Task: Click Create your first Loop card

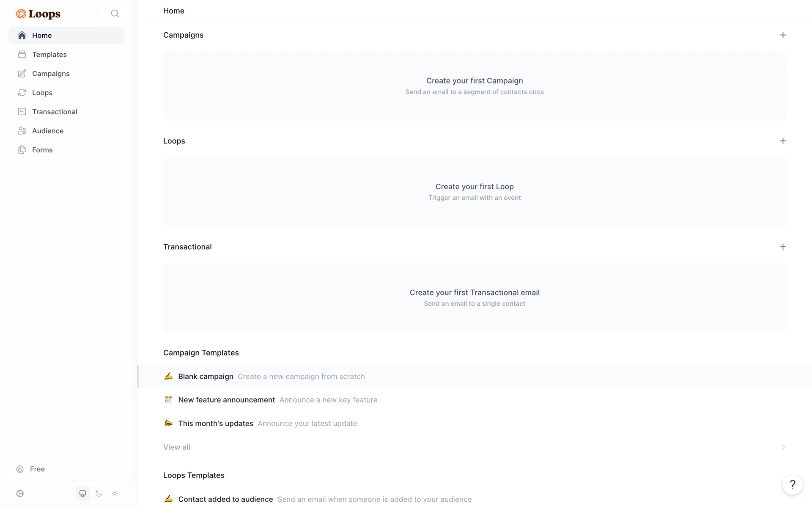Action: pyautogui.click(x=474, y=192)
